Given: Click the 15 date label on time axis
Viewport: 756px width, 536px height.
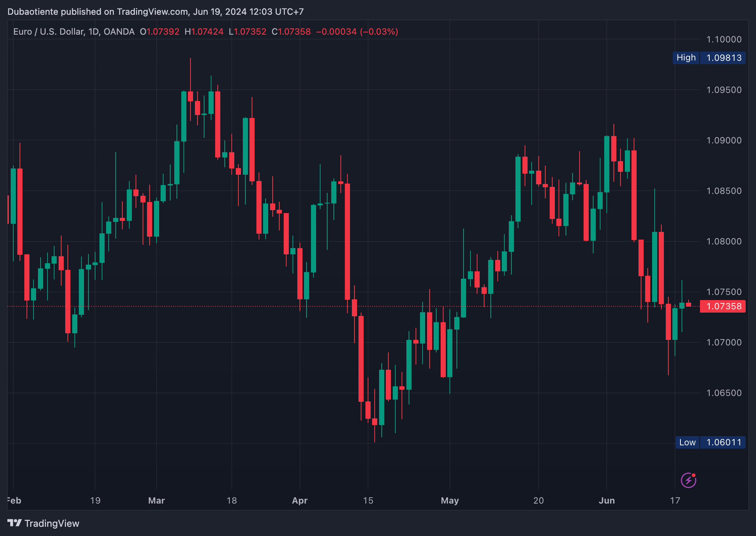Looking at the screenshot, I should (x=368, y=501).
